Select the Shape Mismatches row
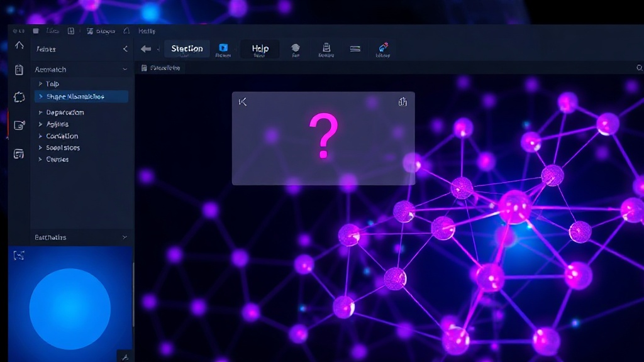This screenshot has height=362, width=644. coord(81,96)
